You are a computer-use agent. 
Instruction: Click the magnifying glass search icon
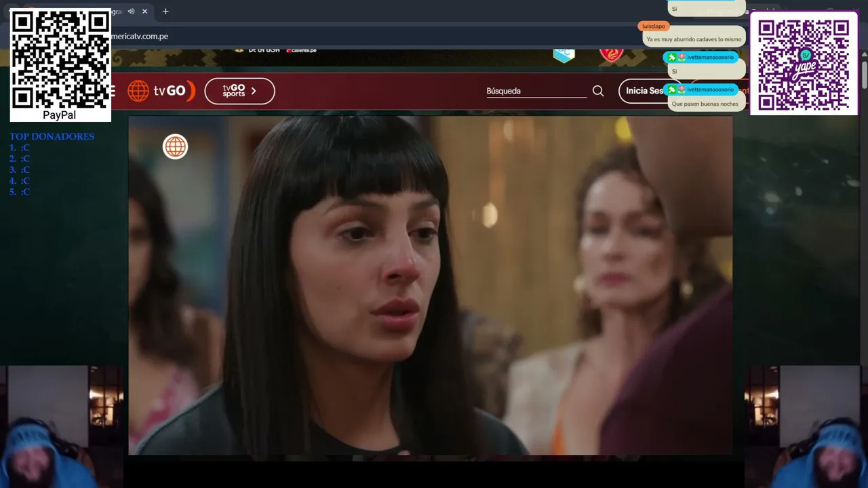(x=598, y=91)
